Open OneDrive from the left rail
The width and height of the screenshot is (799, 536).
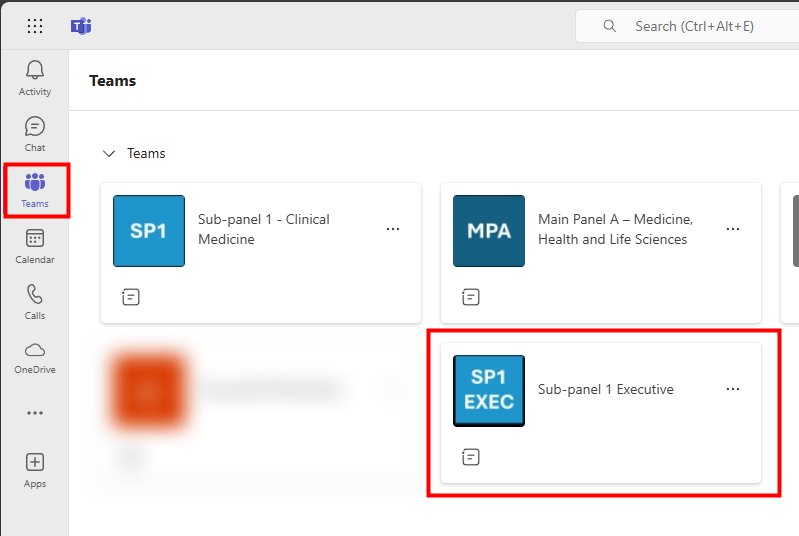(35, 356)
